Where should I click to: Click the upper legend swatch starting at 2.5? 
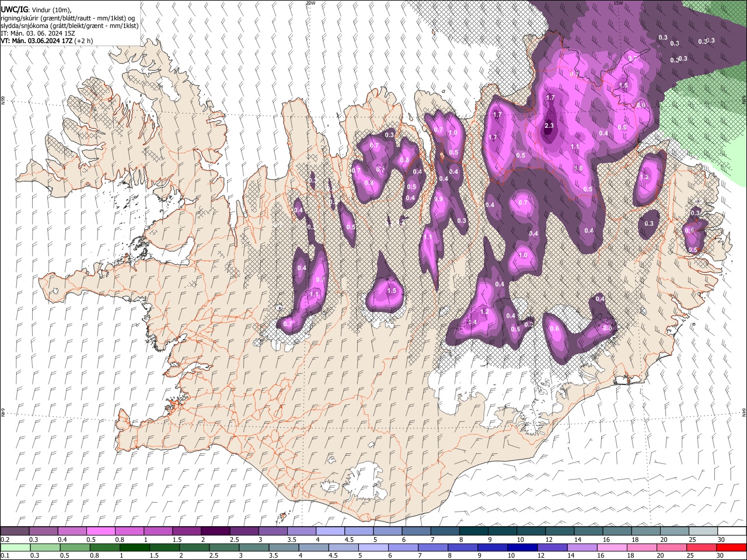point(244,531)
